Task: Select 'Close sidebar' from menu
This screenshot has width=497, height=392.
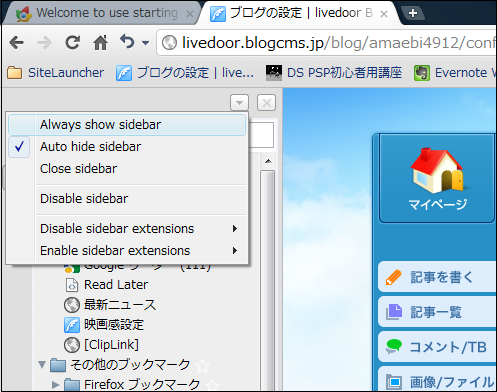Action: coord(127,169)
